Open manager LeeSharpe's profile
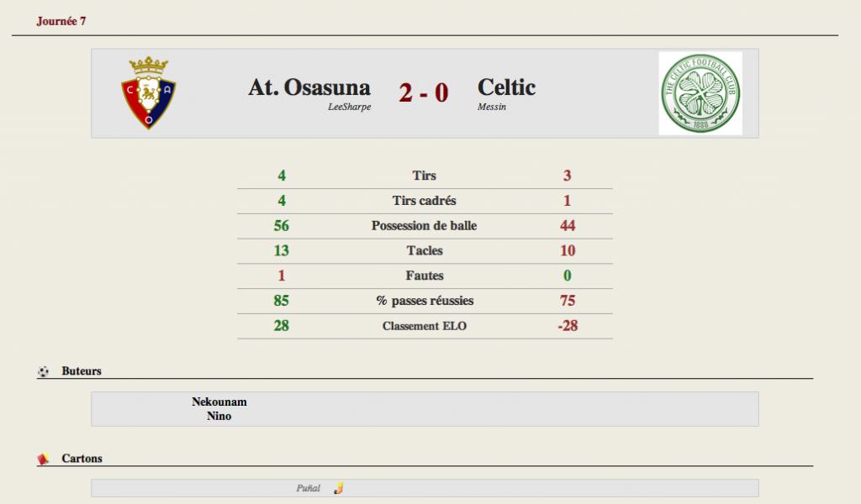Screen dimensions: 861x504 coord(349,107)
